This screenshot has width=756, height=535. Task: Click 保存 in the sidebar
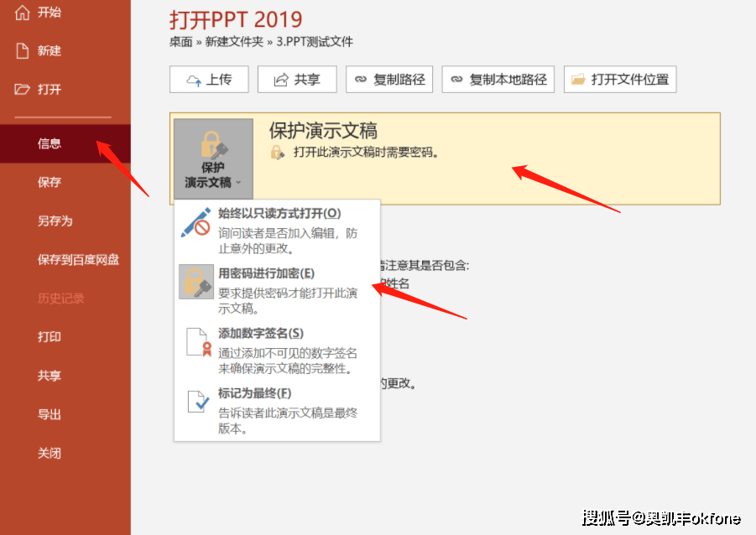(65, 182)
